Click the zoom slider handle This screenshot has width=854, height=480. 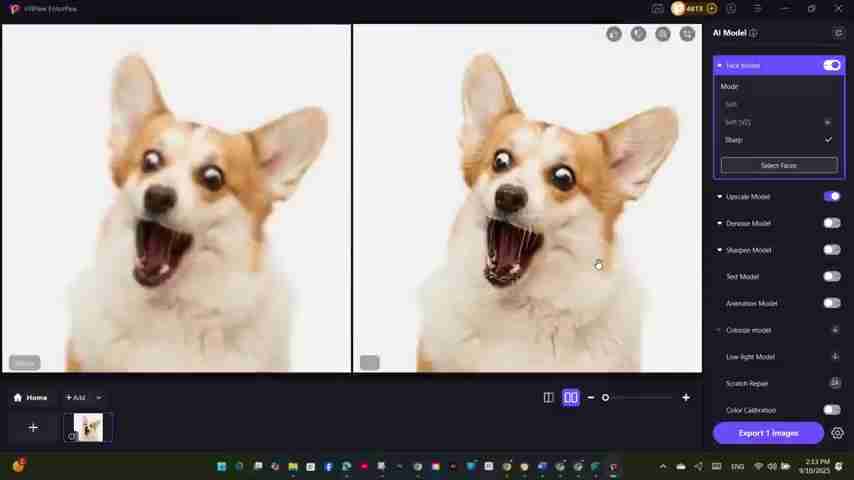pyautogui.click(x=605, y=398)
